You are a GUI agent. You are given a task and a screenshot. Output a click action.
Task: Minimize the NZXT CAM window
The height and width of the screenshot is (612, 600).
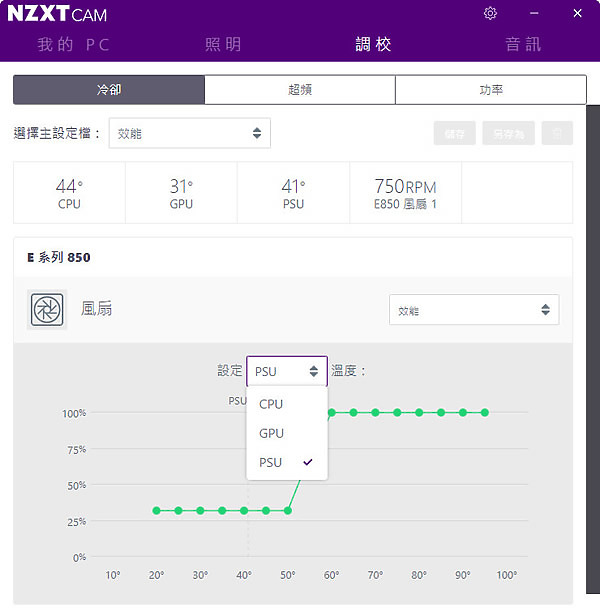point(534,13)
